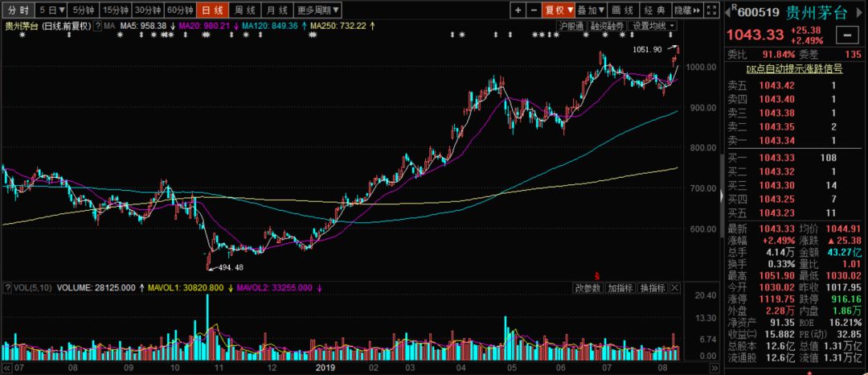Viewport: 868px width, 375px height.
Task: Click 金额 value 43.27亿
Action: [x=845, y=252]
